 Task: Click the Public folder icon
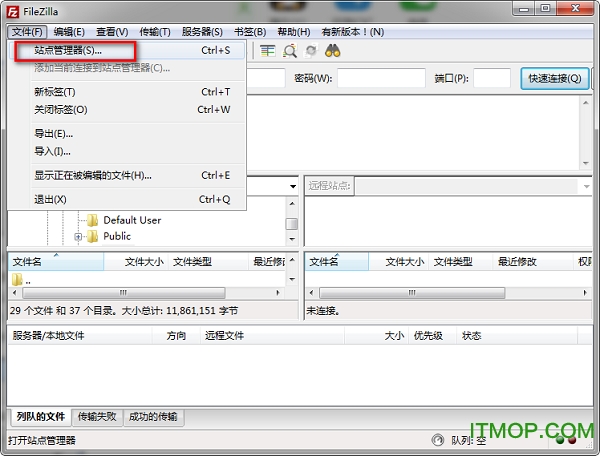click(92, 236)
